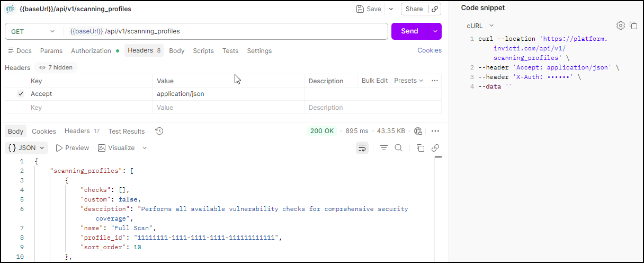Uncheck the Accept header row checkbox

(21, 94)
